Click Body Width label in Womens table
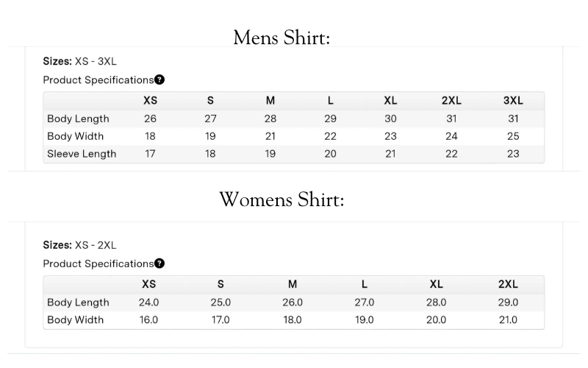The height and width of the screenshot is (368, 588). (x=75, y=319)
